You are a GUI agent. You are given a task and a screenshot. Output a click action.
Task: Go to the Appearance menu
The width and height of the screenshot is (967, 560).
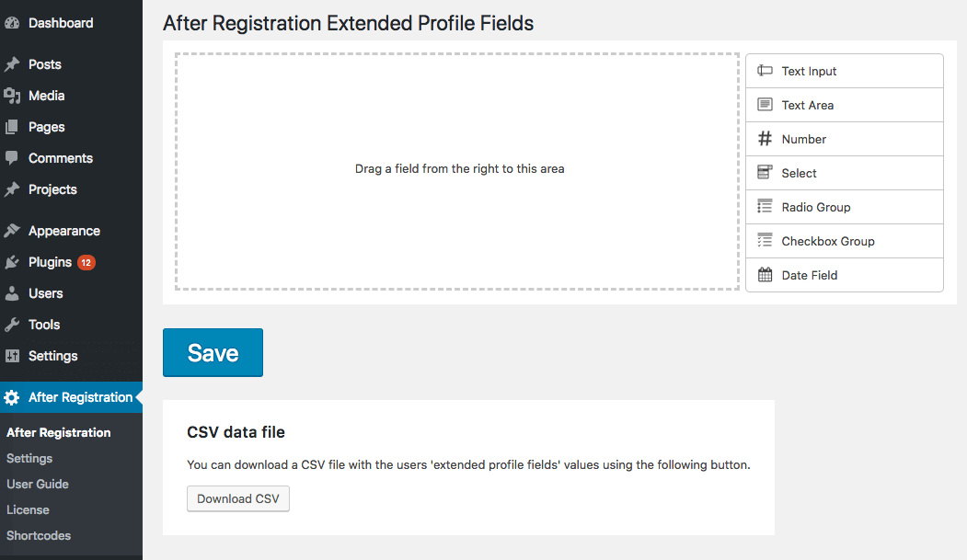63,231
